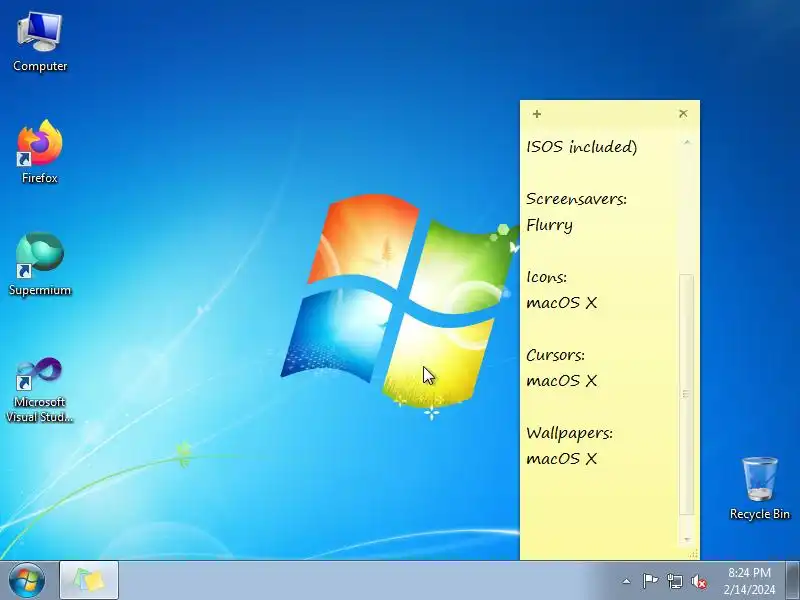800x600 pixels.
Task: Delete the sticky note with the X
Action: click(x=683, y=113)
